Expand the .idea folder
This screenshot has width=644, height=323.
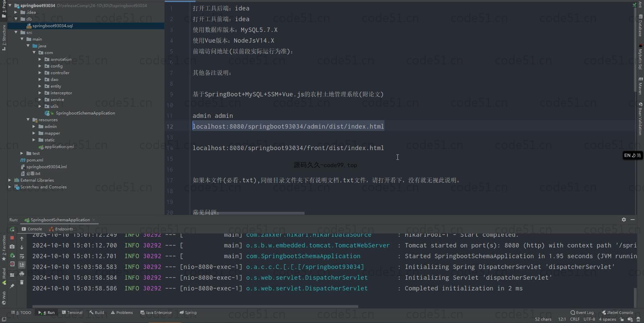[16, 12]
